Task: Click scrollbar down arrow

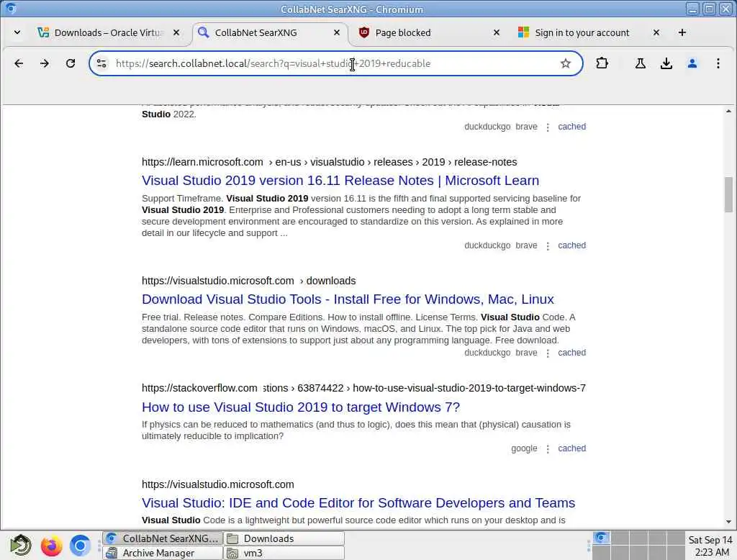Action: [728, 521]
